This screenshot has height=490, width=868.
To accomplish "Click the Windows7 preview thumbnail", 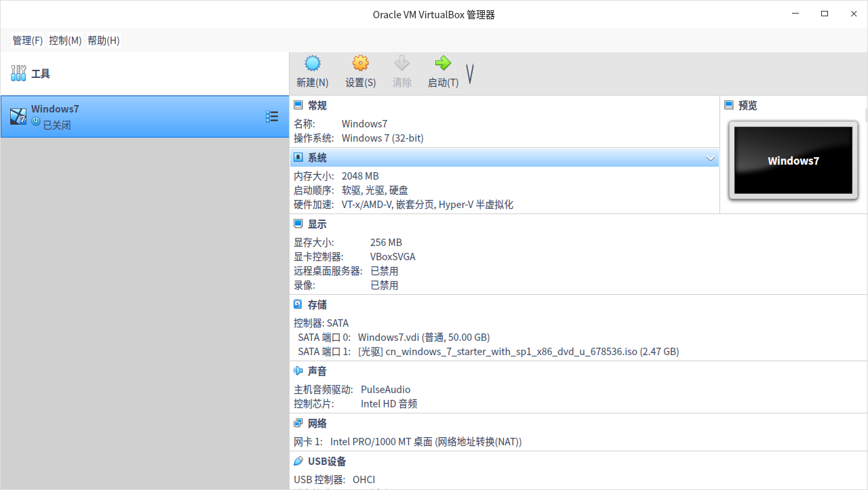I will coord(793,161).
